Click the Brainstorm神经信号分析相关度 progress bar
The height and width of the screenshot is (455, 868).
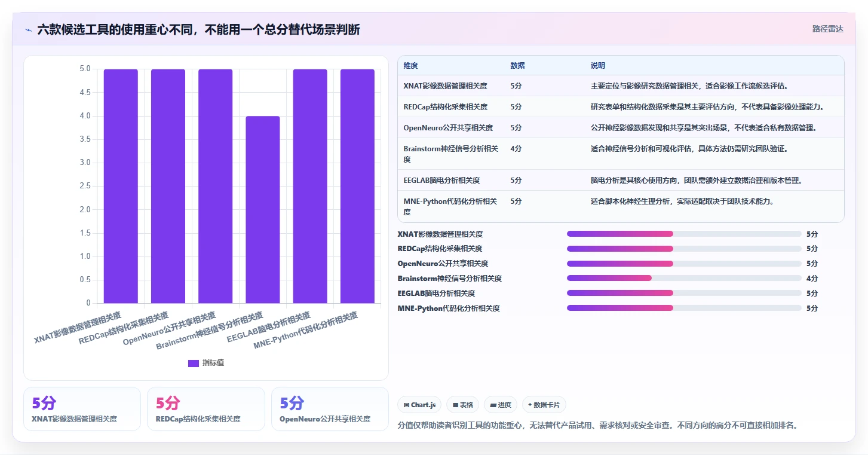click(x=684, y=278)
